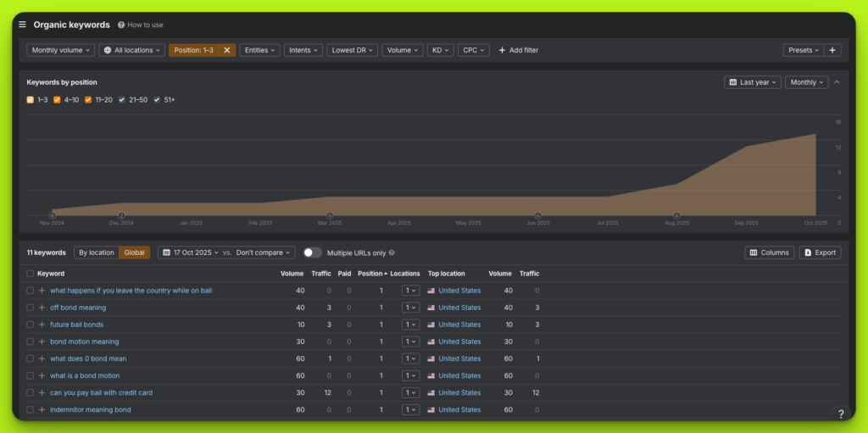Open 'can you pay bail with credit card' keyword
The image size is (868, 433).
pyautogui.click(x=101, y=392)
